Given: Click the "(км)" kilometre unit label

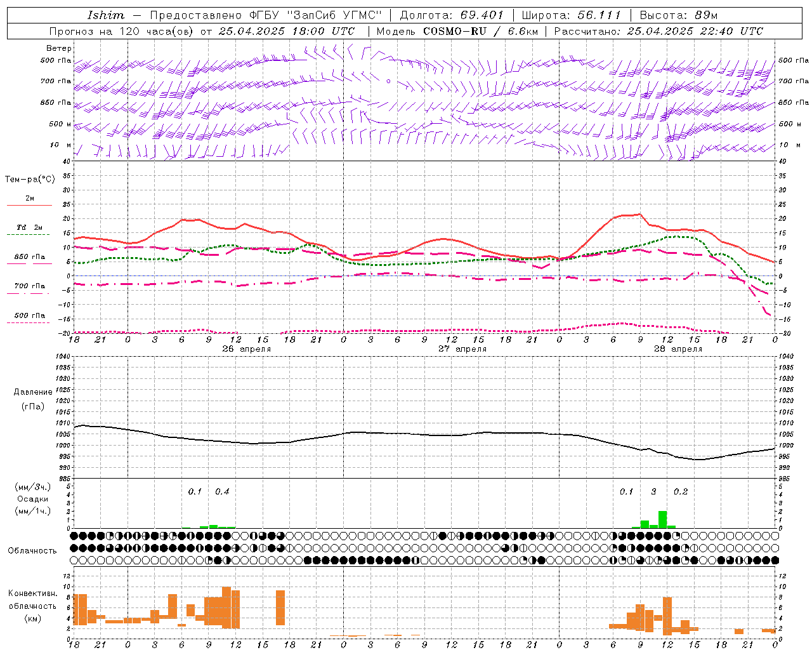Looking at the screenshot, I should click(x=32, y=618).
